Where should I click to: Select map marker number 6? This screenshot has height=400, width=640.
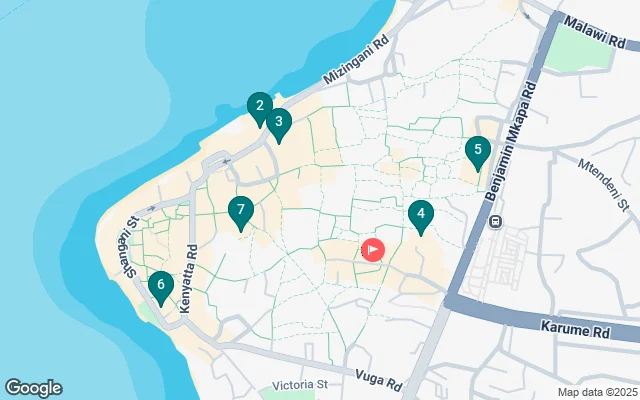click(161, 287)
